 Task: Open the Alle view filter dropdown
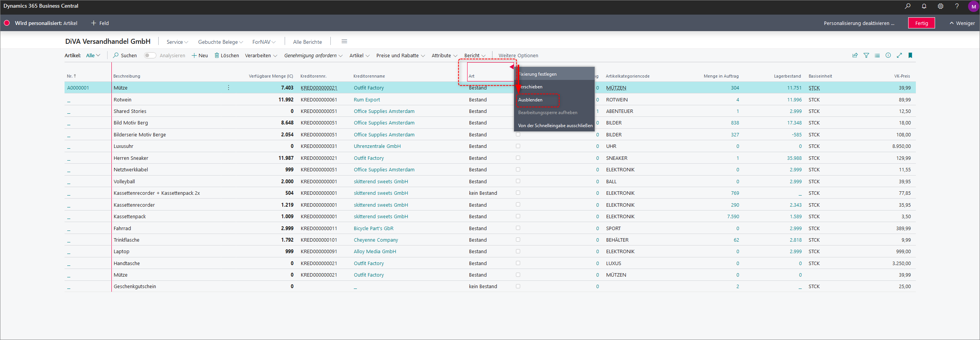(93, 55)
